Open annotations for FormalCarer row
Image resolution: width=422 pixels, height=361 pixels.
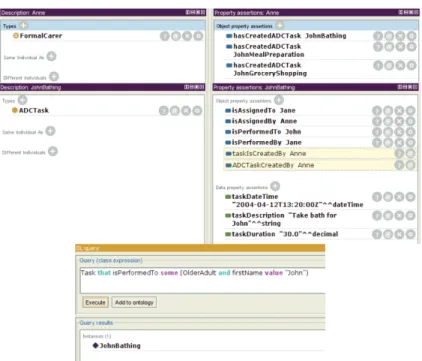pyautogui.click(x=176, y=36)
